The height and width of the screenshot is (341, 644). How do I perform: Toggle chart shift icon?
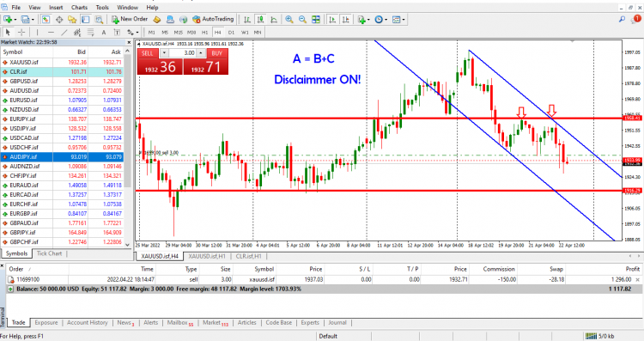346,19
